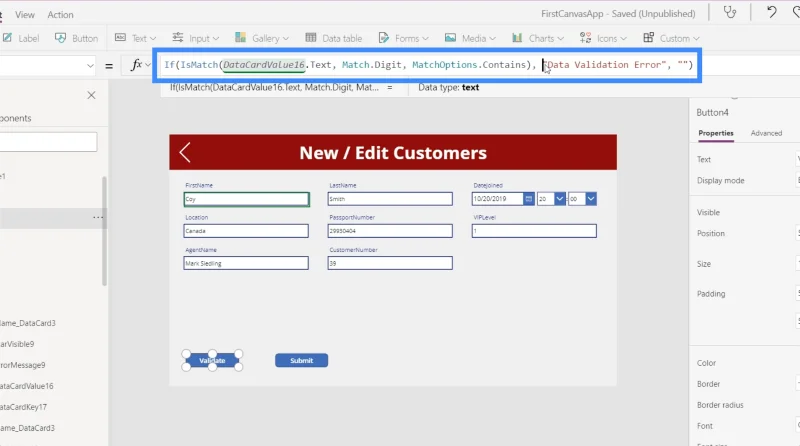Click the Gallery icon
Image resolution: width=800 pixels, height=446 pixels.
[x=240, y=37]
